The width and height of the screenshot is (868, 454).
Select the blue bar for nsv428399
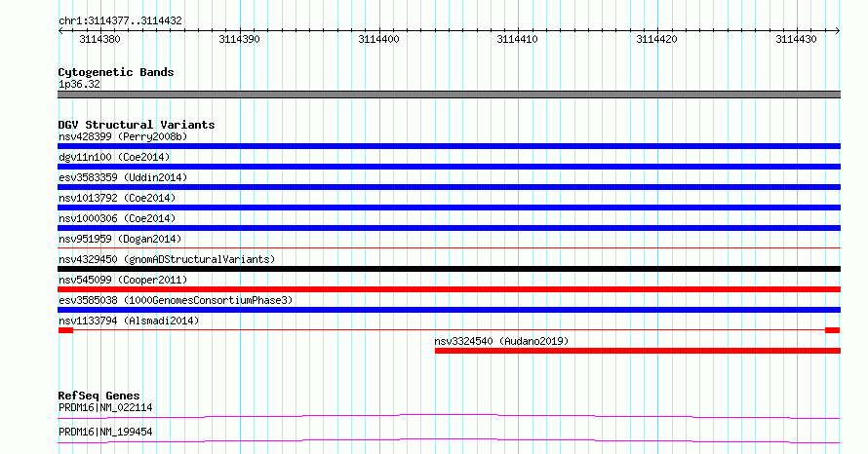449,146
